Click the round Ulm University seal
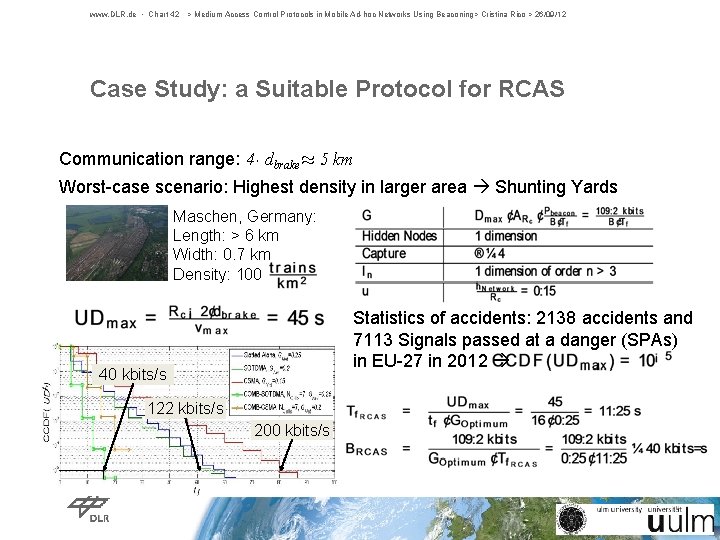 [572, 519]
